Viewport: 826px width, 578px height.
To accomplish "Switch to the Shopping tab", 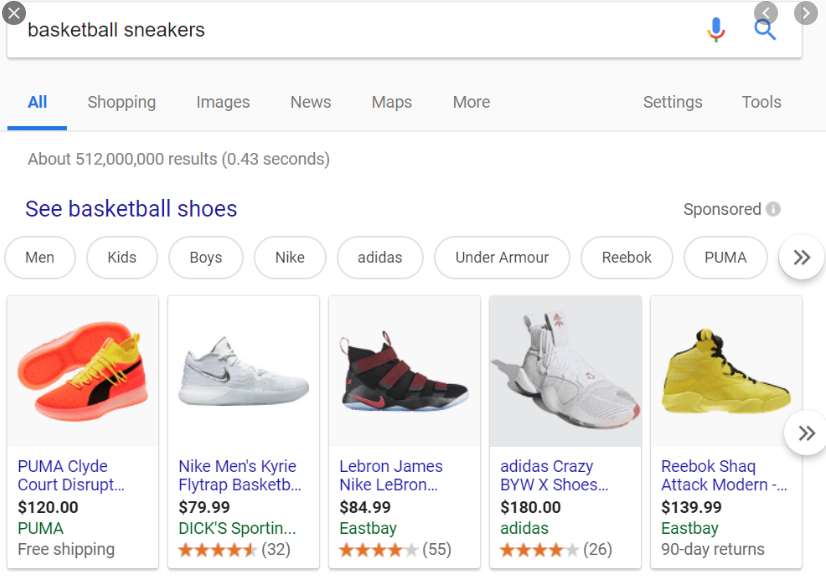I will pos(122,102).
